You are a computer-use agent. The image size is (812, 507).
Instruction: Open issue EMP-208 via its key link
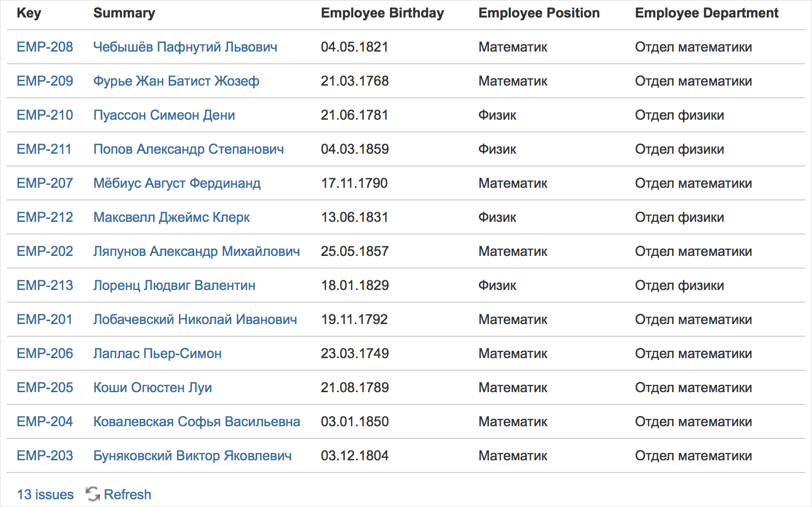45,47
